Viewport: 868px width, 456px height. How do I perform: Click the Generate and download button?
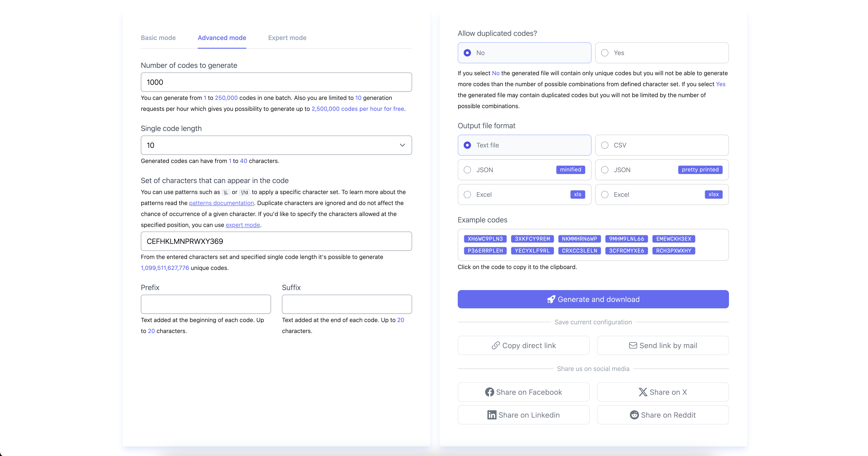pos(593,299)
